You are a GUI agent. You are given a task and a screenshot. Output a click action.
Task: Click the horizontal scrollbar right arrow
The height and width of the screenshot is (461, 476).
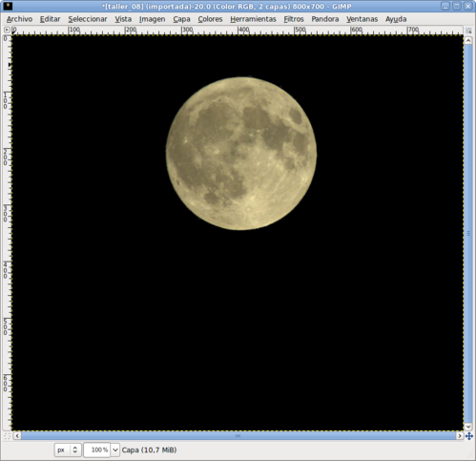[x=460, y=436]
